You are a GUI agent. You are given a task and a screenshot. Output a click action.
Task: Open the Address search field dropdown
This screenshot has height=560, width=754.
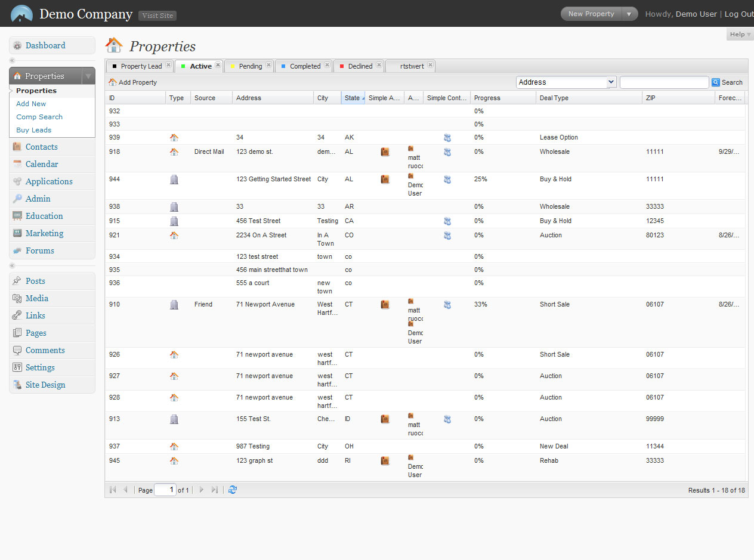611,82
